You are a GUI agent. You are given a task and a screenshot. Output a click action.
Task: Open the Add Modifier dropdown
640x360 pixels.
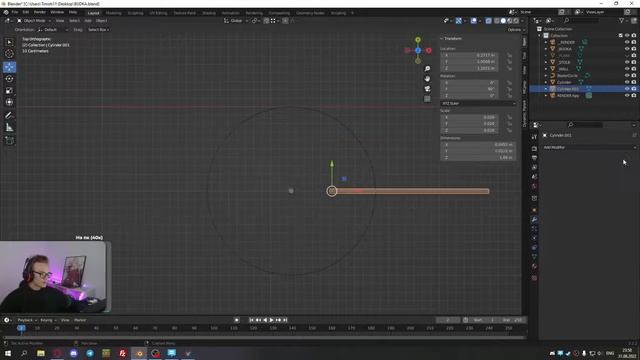(x=589, y=147)
